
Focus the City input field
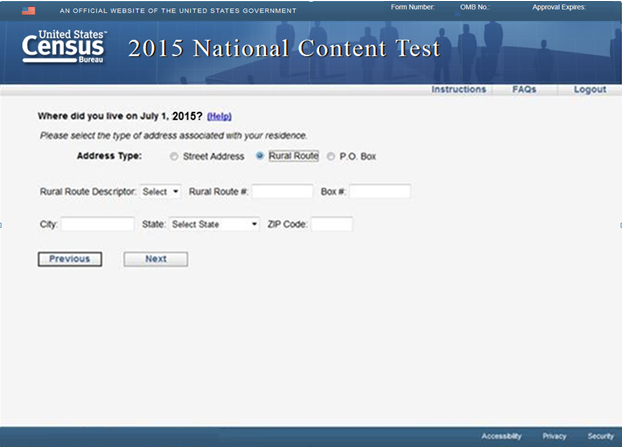click(x=98, y=224)
